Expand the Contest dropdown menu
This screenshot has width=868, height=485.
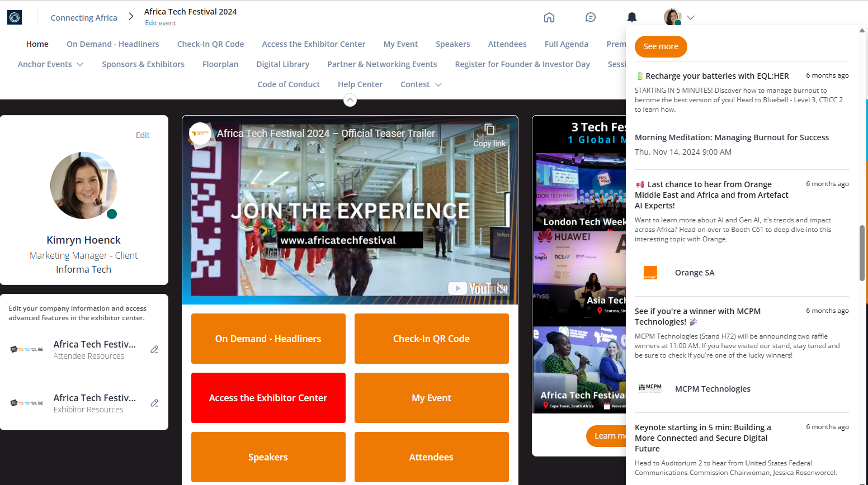click(438, 84)
